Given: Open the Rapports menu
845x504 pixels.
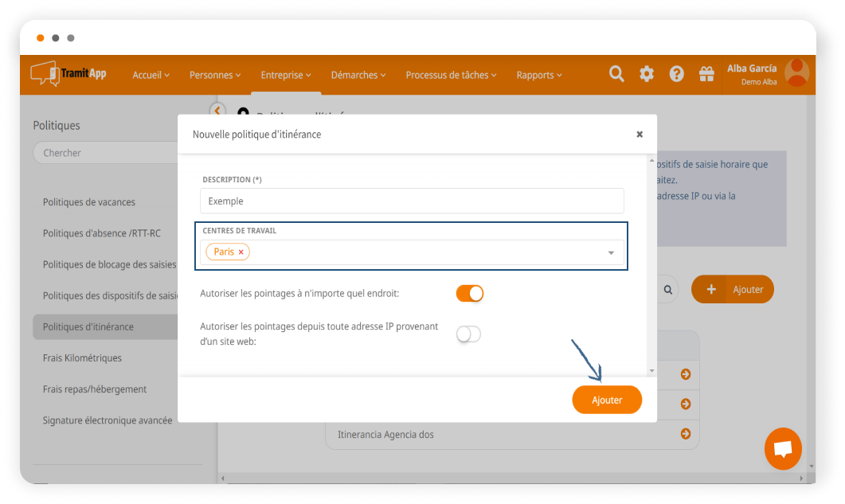Looking at the screenshot, I should (538, 75).
